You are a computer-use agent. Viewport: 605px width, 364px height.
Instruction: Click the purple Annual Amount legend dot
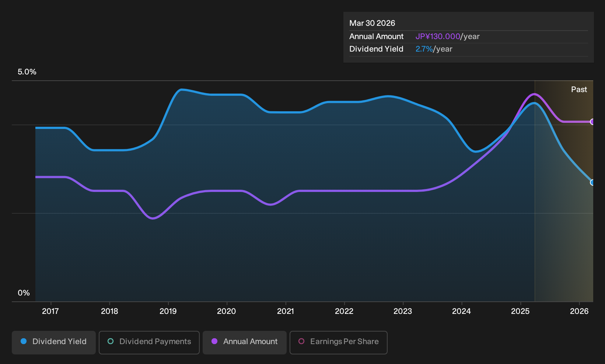214,342
